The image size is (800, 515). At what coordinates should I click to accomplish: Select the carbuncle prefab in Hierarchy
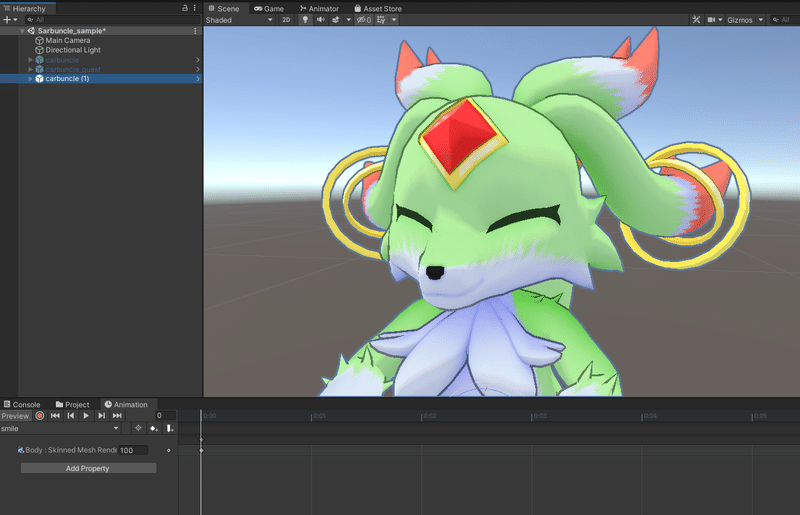pyautogui.click(x=58, y=60)
